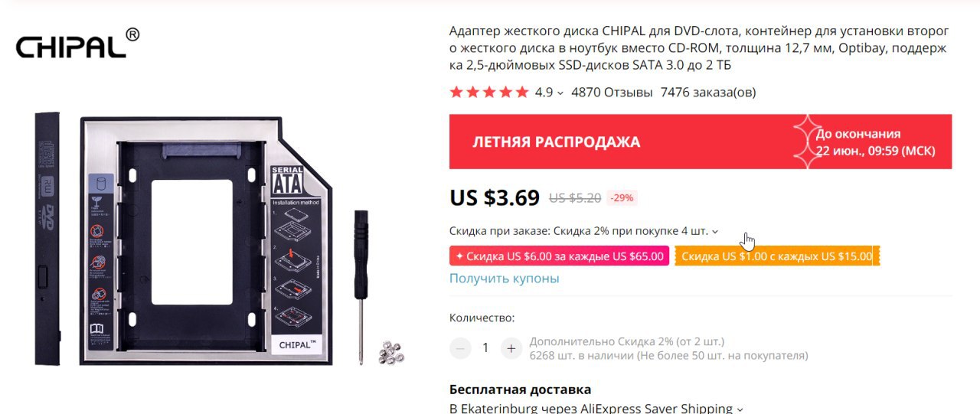Viewport: 980px width, 414px height.
Task: Click the quantity field showing 1
Action: coord(485,348)
